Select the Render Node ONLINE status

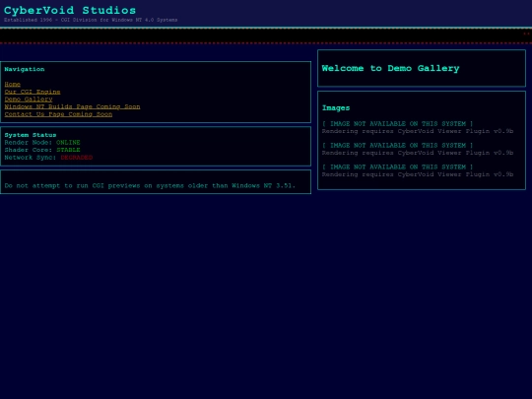(x=42, y=143)
